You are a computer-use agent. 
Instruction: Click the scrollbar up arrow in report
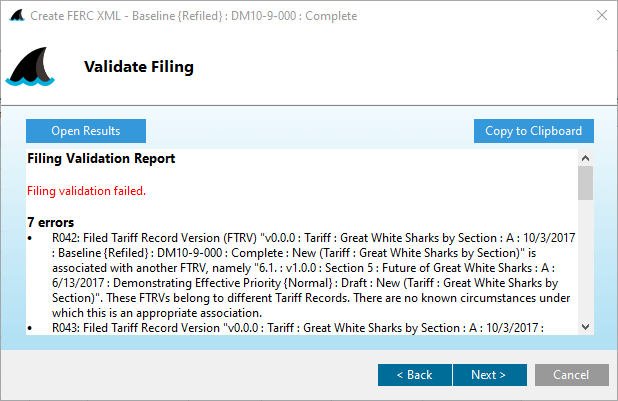coord(585,158)
